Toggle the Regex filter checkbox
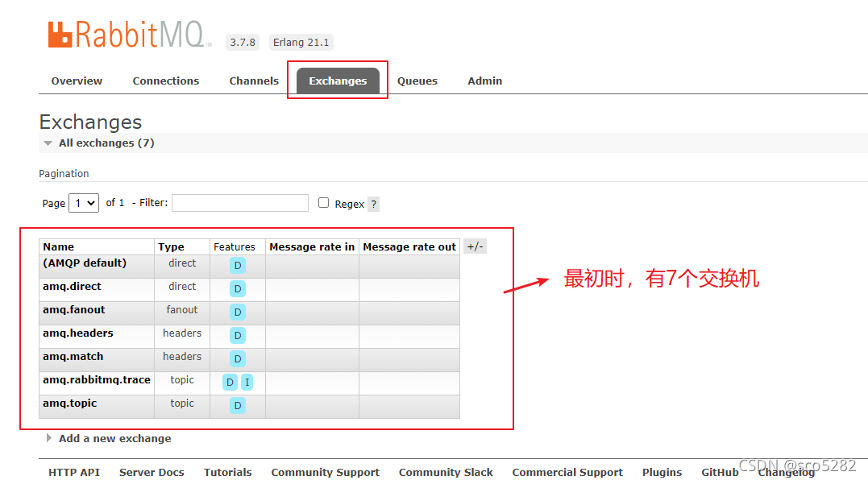This screenshot has width=868, height=480. coord(323,203)
